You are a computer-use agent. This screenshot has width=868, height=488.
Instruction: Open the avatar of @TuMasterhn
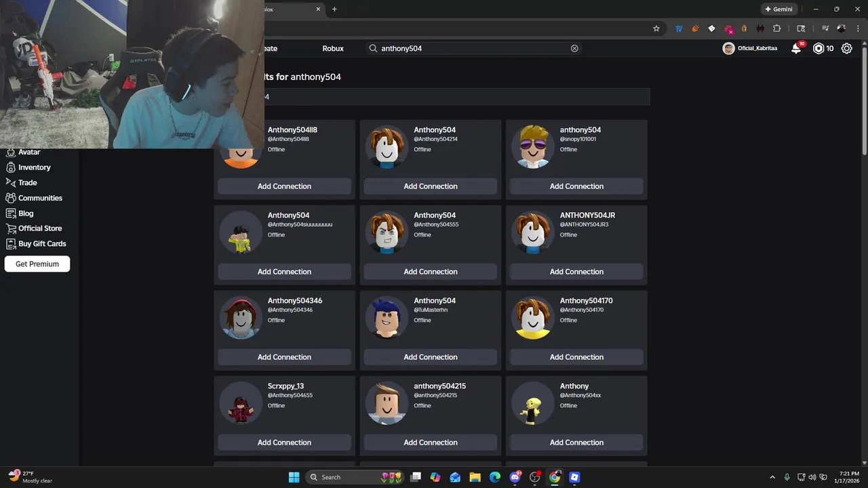coord(387,317)
